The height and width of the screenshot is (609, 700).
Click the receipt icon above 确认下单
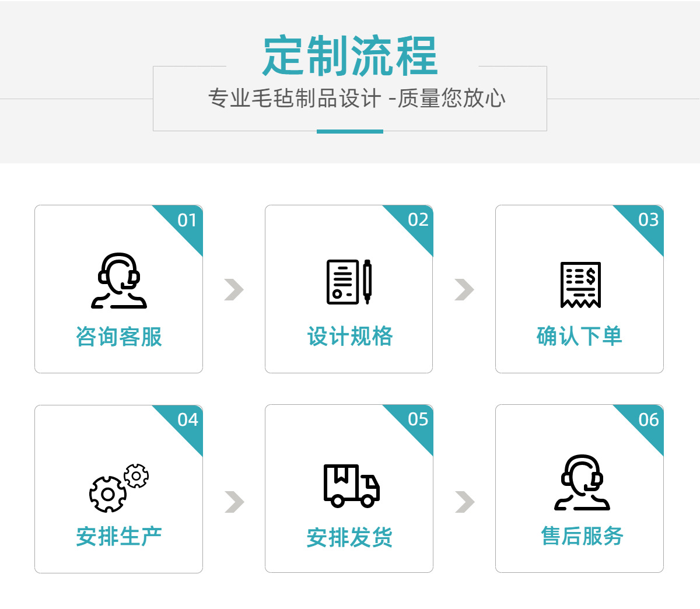click(580, 285)
